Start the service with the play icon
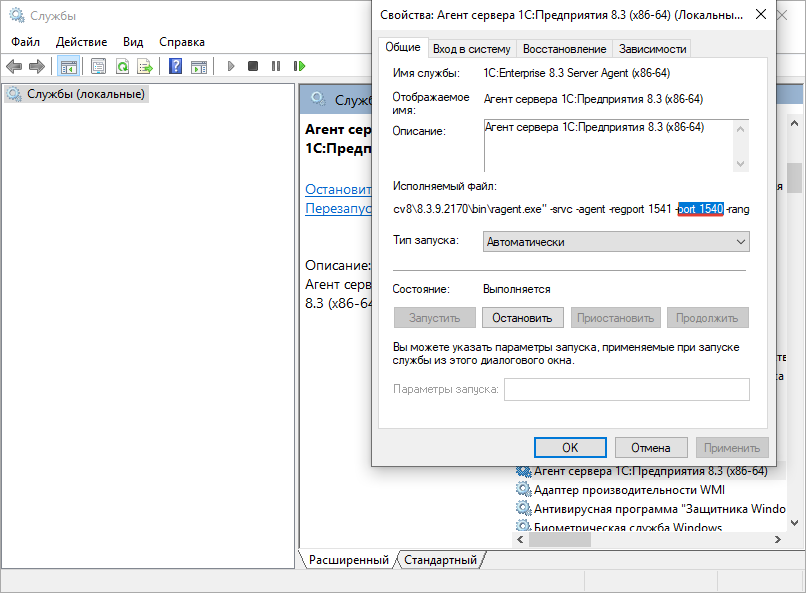Viewport: 806px width, 593px height. coord(231,66)
